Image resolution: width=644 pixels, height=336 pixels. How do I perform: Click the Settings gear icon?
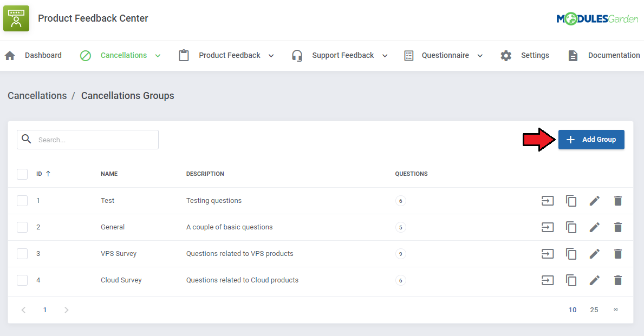click(x=506, y=55)
